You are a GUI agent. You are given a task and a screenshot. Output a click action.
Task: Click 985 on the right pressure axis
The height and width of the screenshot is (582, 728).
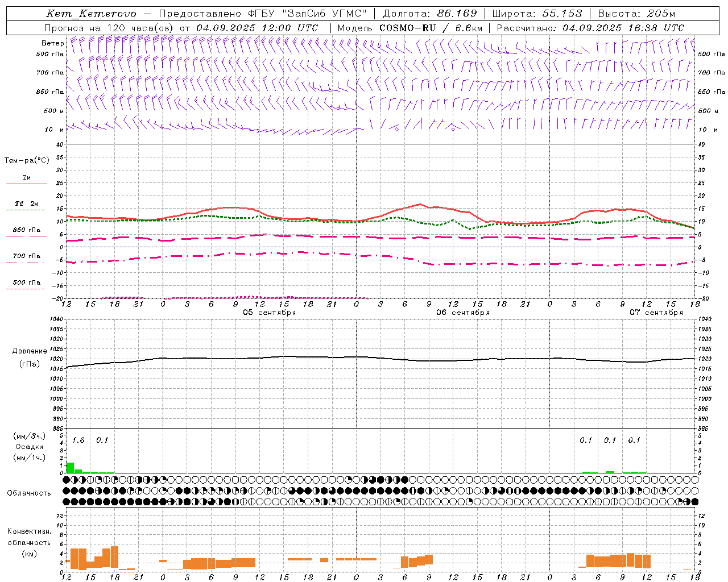[x=704, y=429]
